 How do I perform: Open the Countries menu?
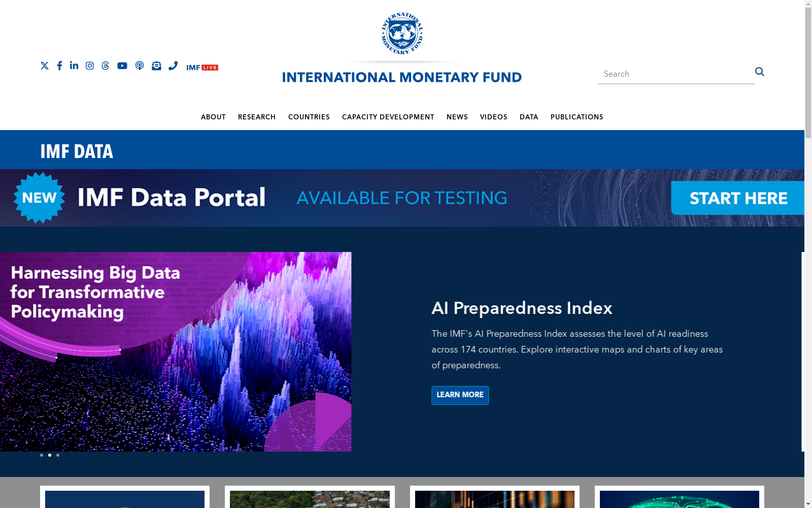point(309,117)
